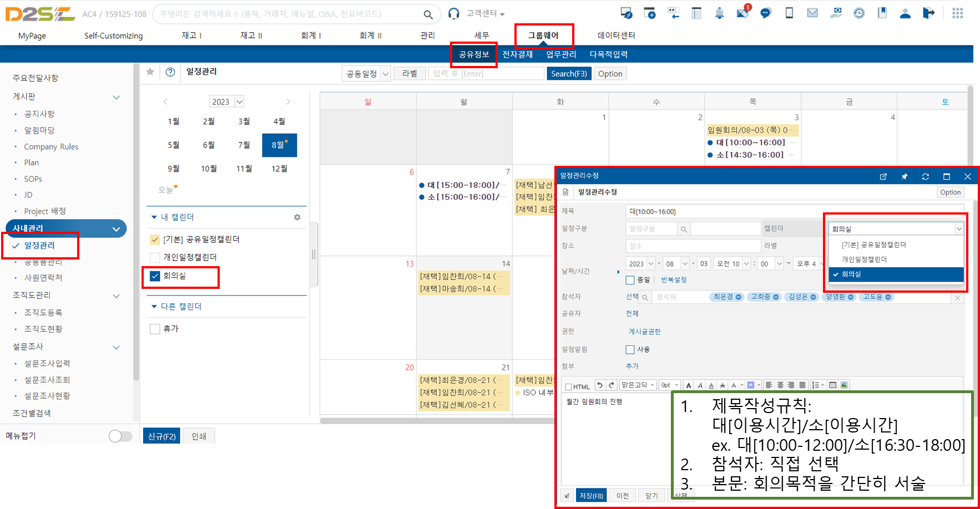Image resolution: width=980 pixels, height=509 pixels.
Task: Open the 공동일정 dropdown
Action: click(x=366, y=74)
